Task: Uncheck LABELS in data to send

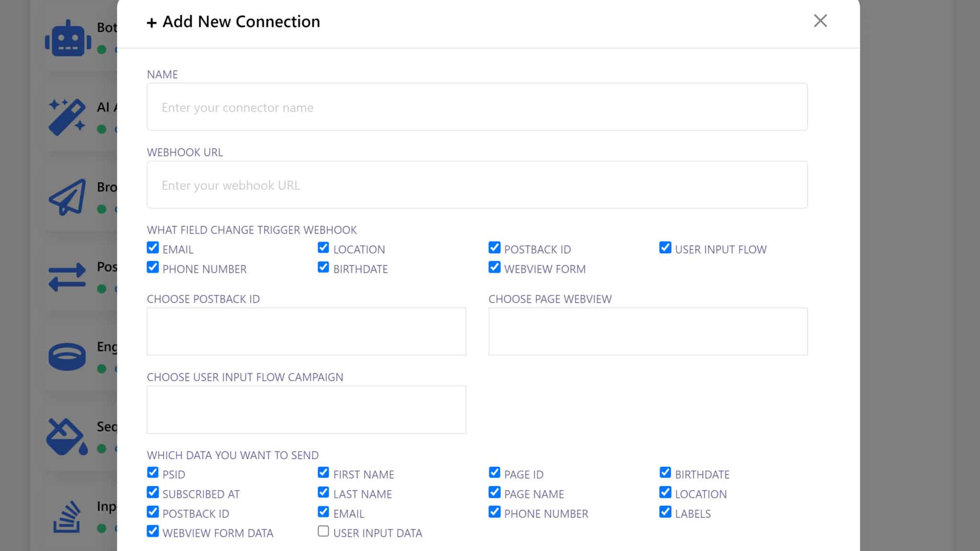Action: [x=665, y=512]
